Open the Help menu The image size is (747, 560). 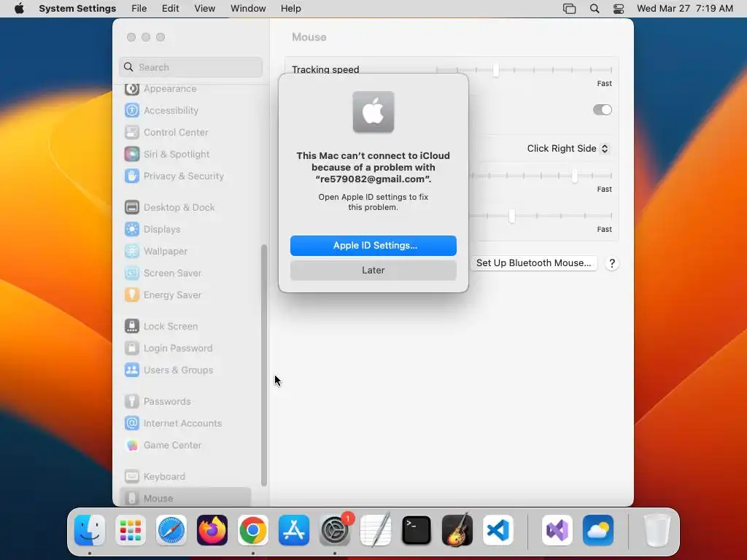point(290,9)
